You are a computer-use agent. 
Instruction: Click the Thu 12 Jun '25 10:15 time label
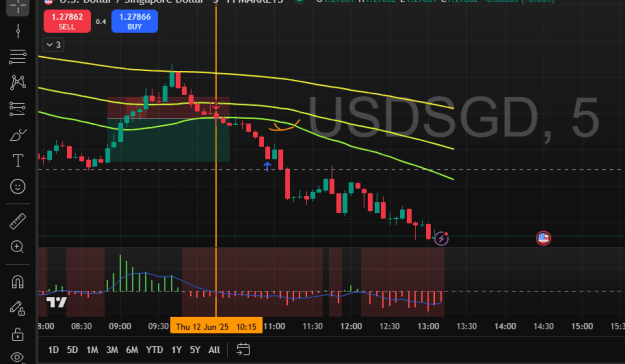coord(216,326)
